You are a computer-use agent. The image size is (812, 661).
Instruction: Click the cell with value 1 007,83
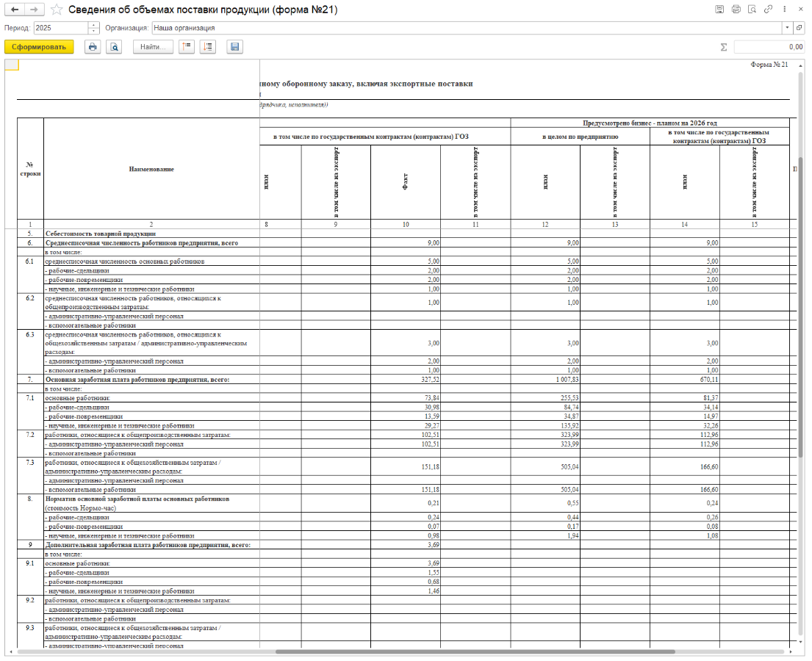545,380
